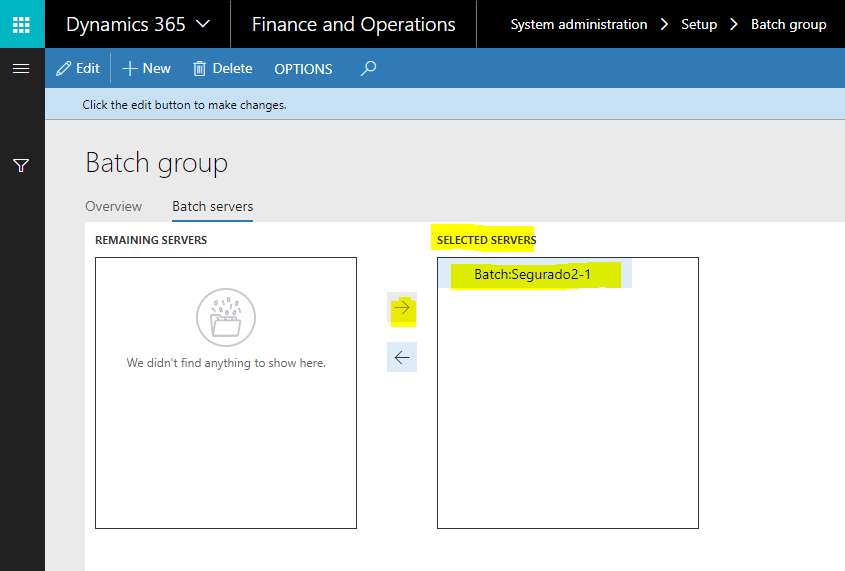Open the app launcher waffle menu

22,24
